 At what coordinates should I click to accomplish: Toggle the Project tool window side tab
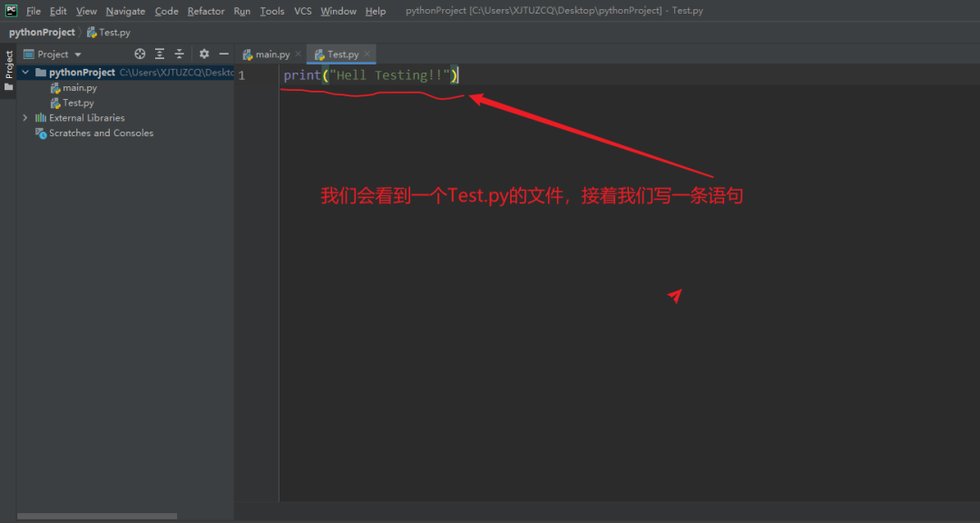pyautogui.click(x=9, y=64)
